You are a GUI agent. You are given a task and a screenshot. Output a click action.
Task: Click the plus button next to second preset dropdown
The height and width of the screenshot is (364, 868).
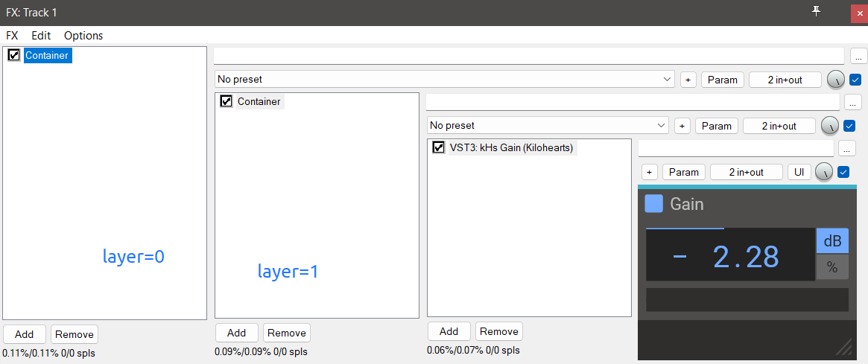[682, 126]
